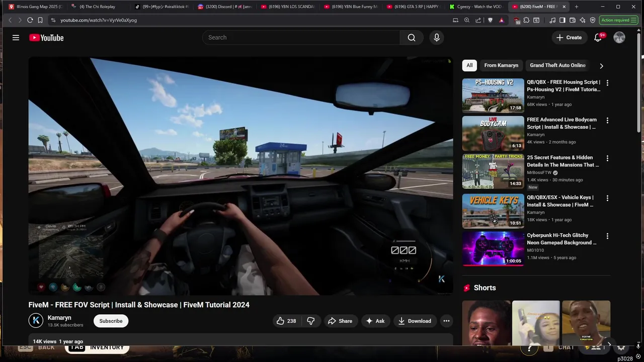The image size is (644, 362).
Task: Open options for Cyberpunk Gamepad Background video
Action: tap(607, 236)
